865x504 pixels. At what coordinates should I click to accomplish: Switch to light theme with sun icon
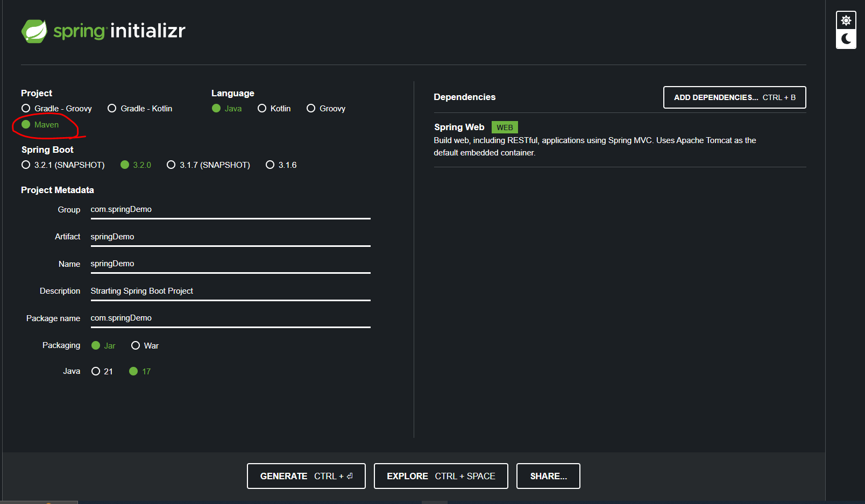pyautogui.click(x=846, y=20)
